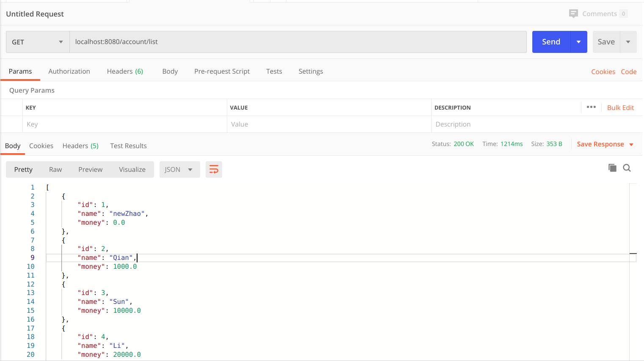The image size is (644, 361).
Task: Click the Bulk Edit link
Action: click(x=621, y=107)
